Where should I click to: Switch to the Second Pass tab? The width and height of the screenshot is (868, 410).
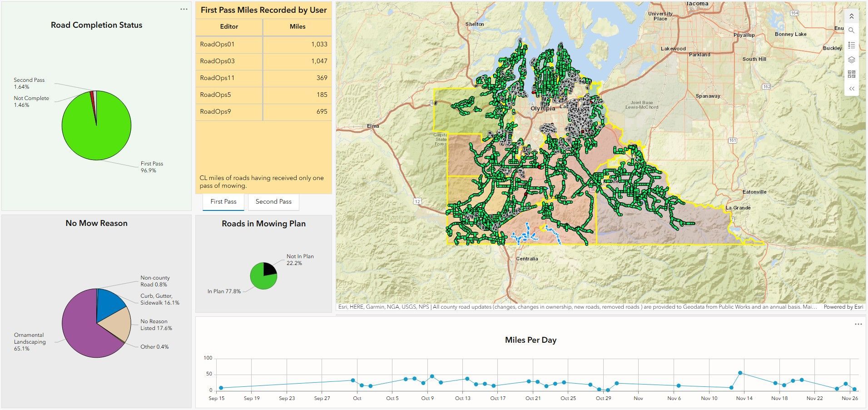(273, 202)
